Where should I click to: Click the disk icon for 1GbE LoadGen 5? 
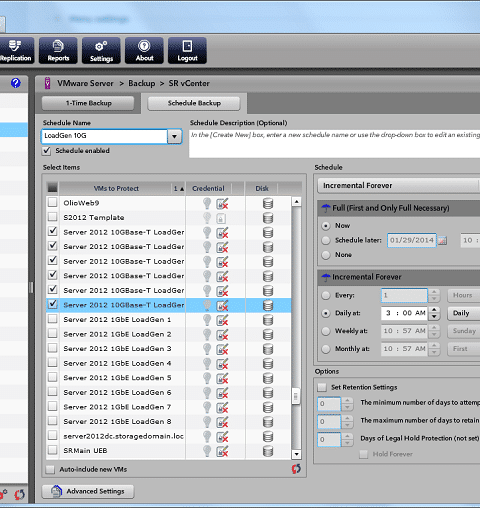[x=268, y=378]
